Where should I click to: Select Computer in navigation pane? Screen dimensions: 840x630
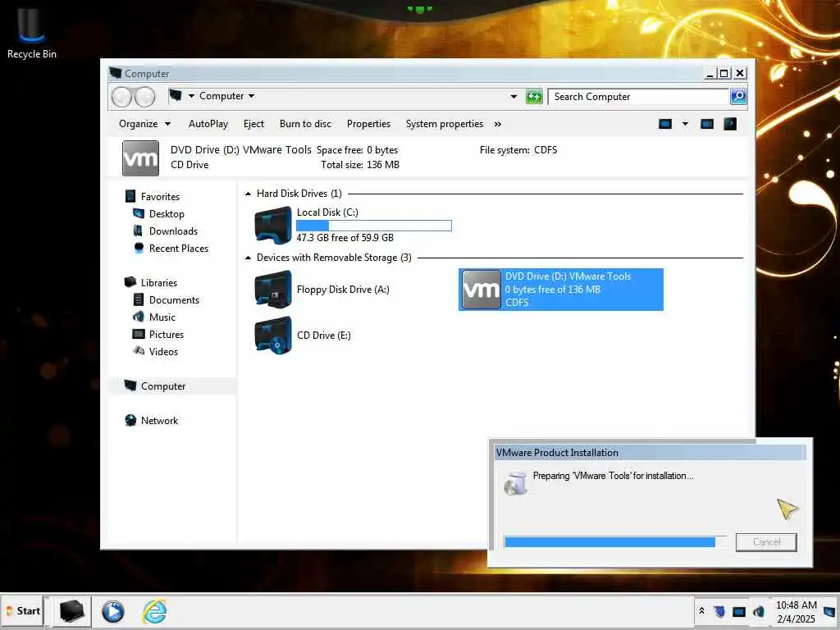coord(163,386)
